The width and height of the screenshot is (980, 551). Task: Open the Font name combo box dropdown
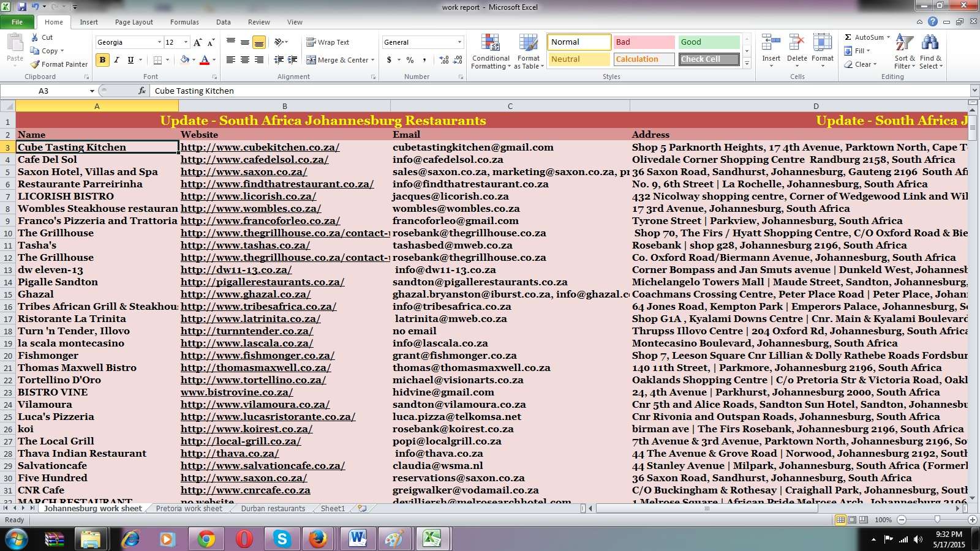tap(159, 42)
